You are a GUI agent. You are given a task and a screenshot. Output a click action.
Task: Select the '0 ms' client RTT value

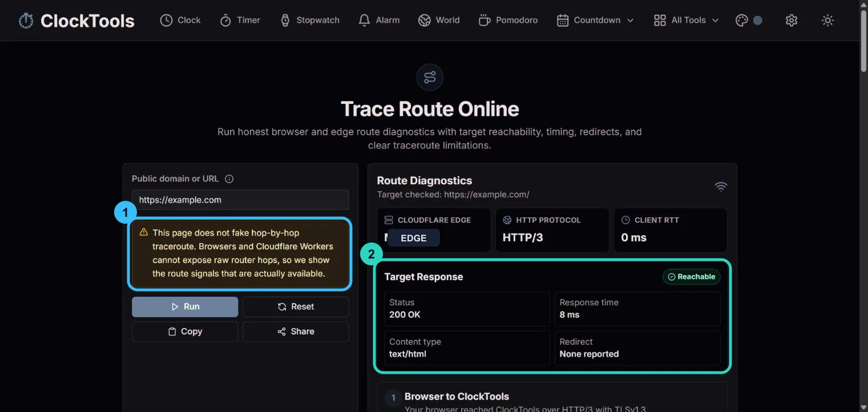(633, 237)
